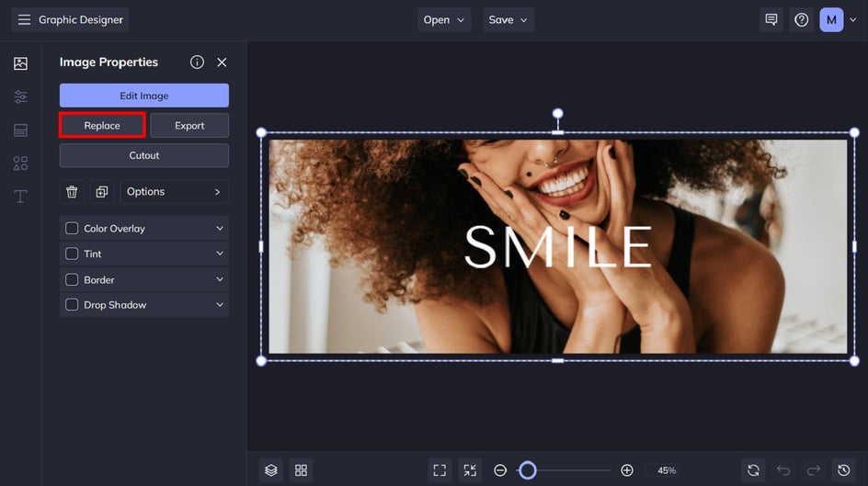Viewport: 868px width, 486px height.
Task: Click the Graphic Designer title
Action: (x=81, y=20)
